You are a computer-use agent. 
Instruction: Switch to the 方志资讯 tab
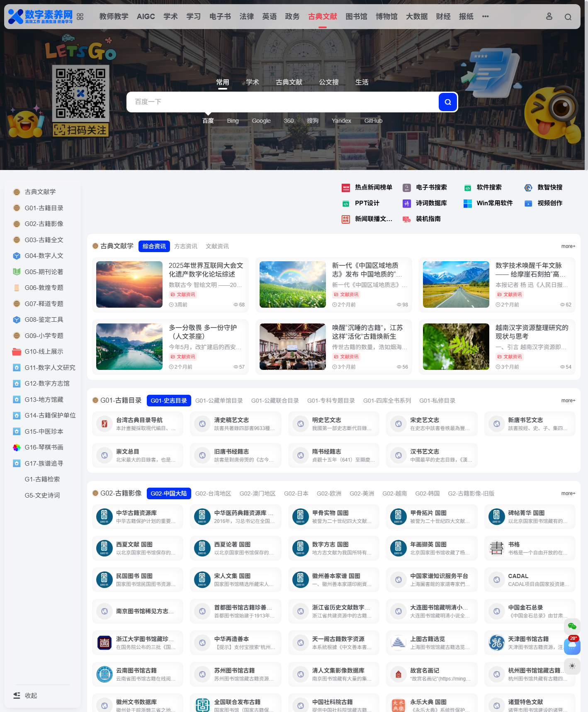coord(186,246)
